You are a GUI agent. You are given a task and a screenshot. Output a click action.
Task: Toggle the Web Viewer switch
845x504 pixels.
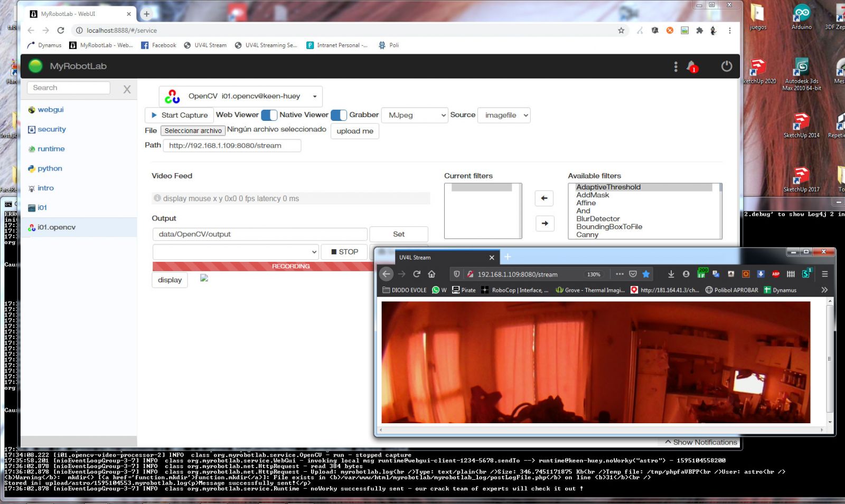[269, 115]
